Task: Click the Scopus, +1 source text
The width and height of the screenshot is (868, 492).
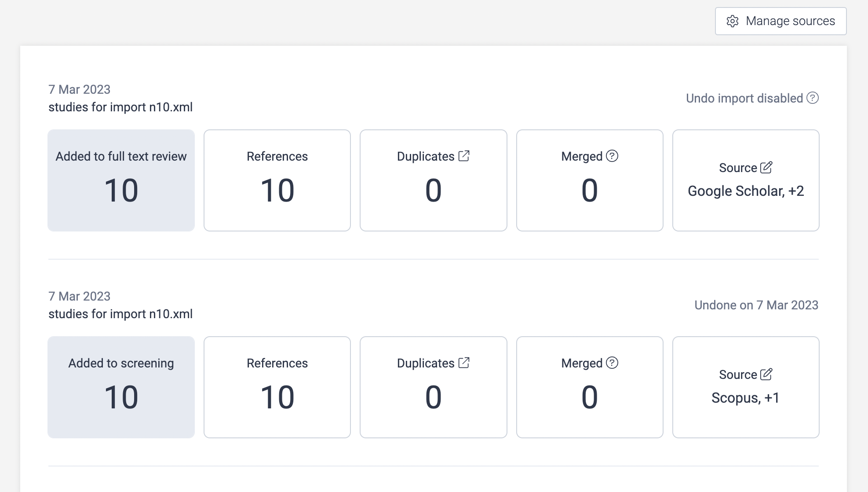Action: pos(745,398)
